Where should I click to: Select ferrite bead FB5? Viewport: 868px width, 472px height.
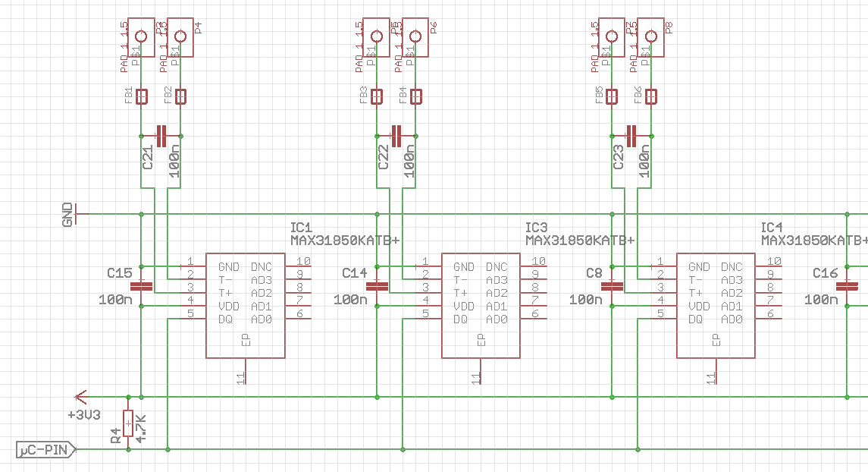612,97
